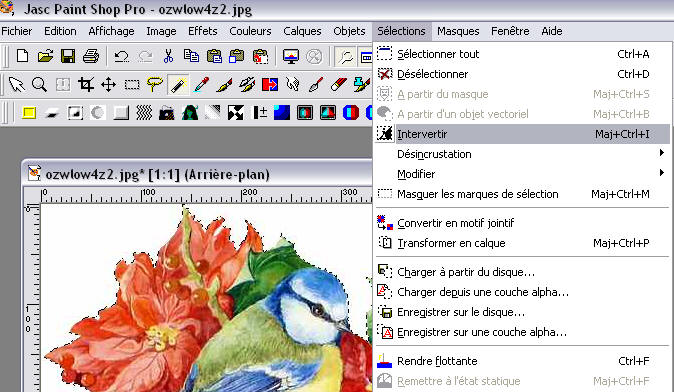This screenshot has width=674, height=392.
Task: Click the grey bevel square effect icon
Action: 121,113
